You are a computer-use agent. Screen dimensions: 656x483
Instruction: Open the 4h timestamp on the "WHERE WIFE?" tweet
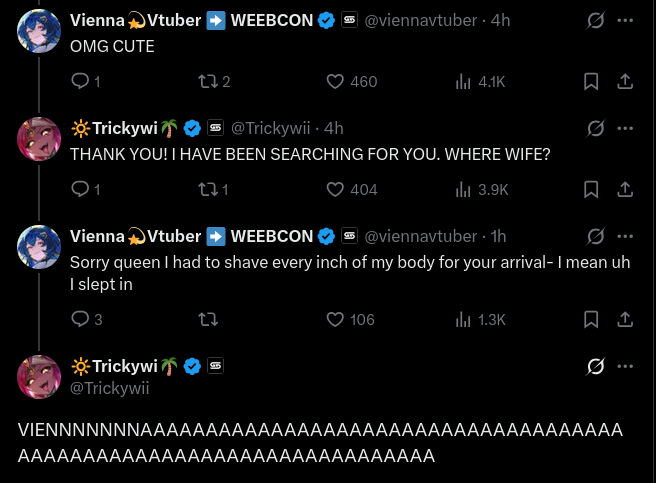coord(334,128)
